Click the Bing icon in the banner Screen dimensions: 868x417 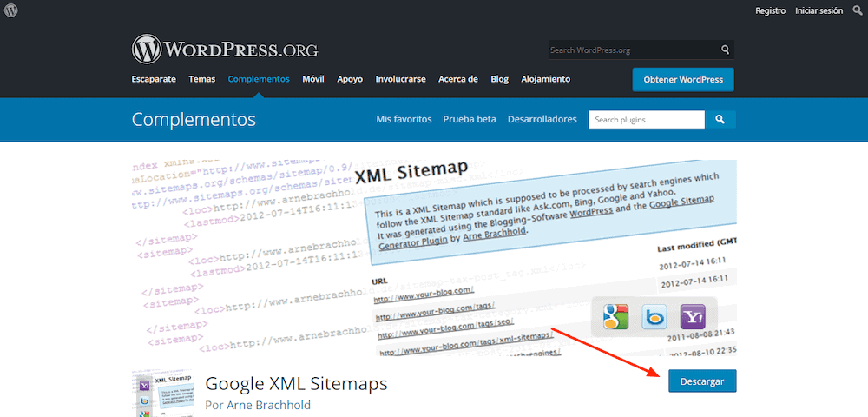pos(654,317)
